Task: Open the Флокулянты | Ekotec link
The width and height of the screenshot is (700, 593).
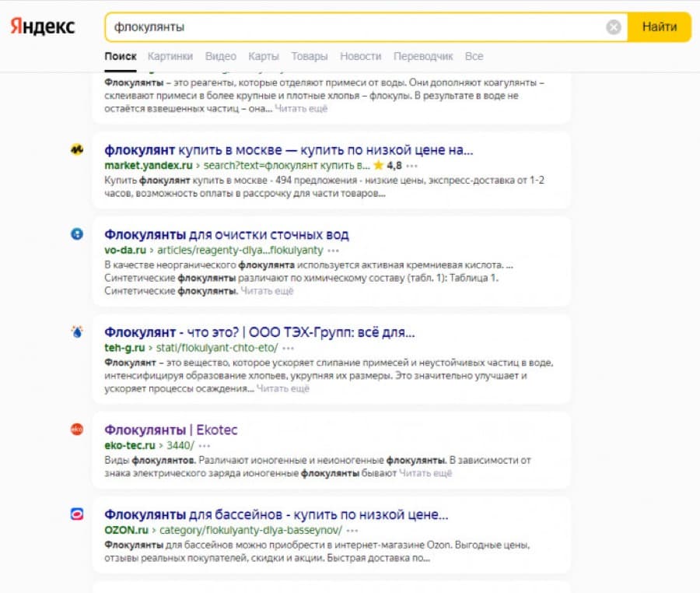Action: (x=171, y=430)
